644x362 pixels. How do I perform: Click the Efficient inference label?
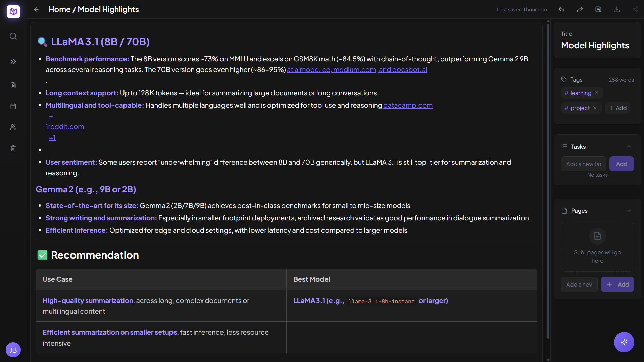point(77,230)
